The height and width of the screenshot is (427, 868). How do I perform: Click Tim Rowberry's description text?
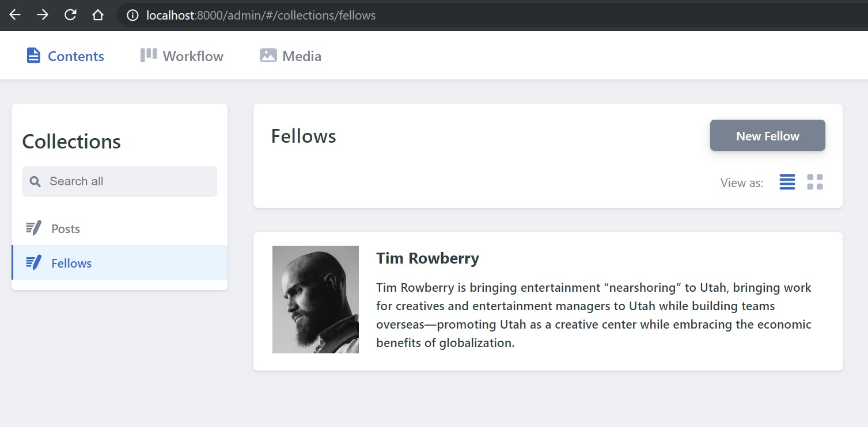(594, 315)
